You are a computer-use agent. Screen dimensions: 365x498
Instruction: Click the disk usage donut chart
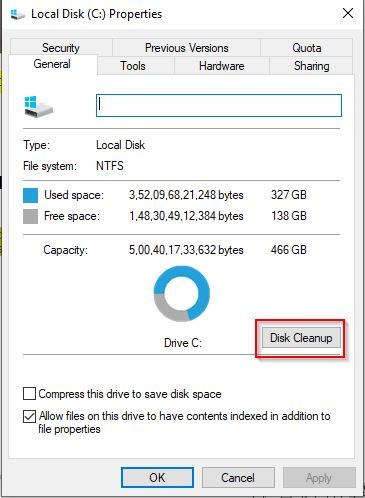(182, 293)
